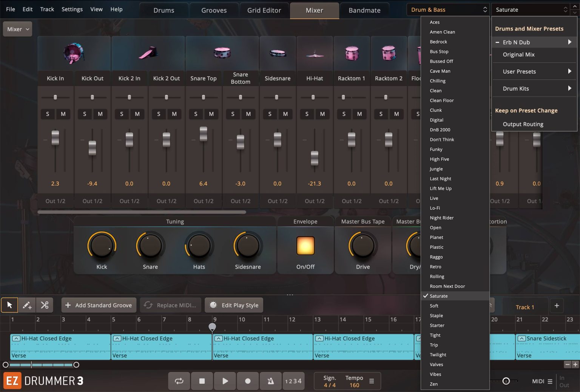This screenshot has height=392, width=580.
Task: Turn the Snare tuning knob
Action: (x=150, y=246)
